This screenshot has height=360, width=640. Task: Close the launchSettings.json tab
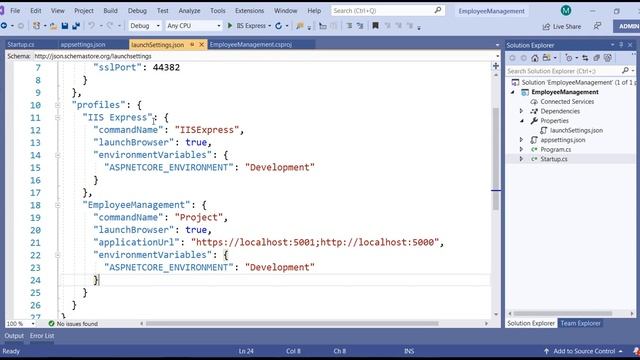[201, 44]
